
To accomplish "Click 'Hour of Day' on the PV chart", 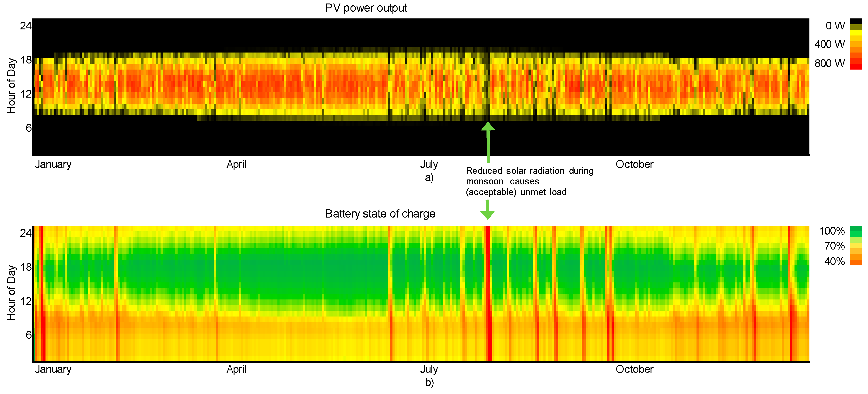I will 11,86.
